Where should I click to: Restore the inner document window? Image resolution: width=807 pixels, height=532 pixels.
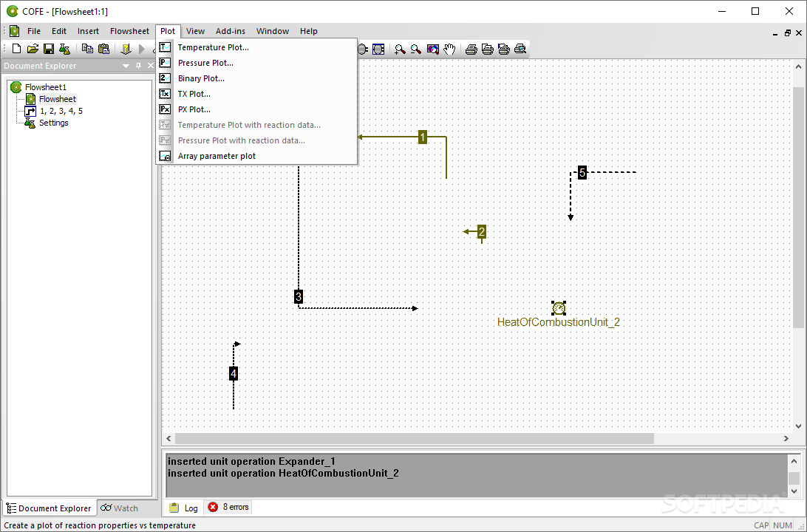pyautogui.click(x=788, y=33)
